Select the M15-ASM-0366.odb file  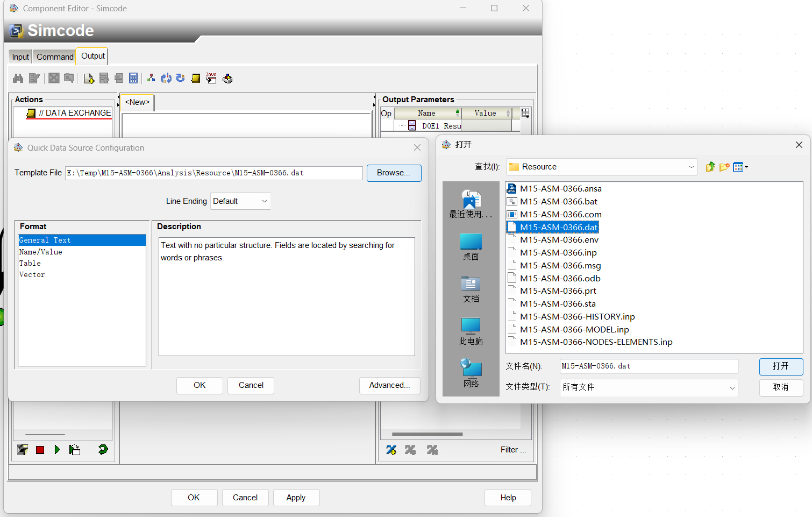(x=560, y=278)
